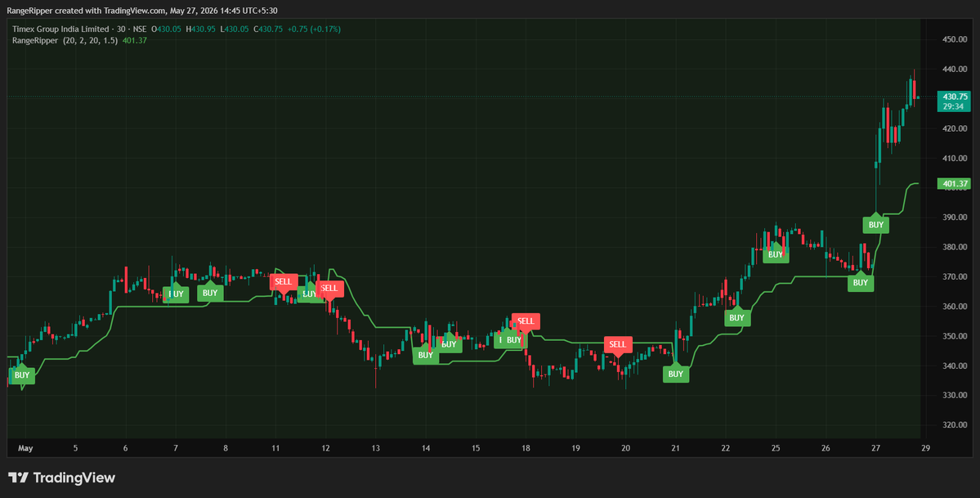Click the May label on the time axis
Screen dimensions: 980x498
[25, 449]
